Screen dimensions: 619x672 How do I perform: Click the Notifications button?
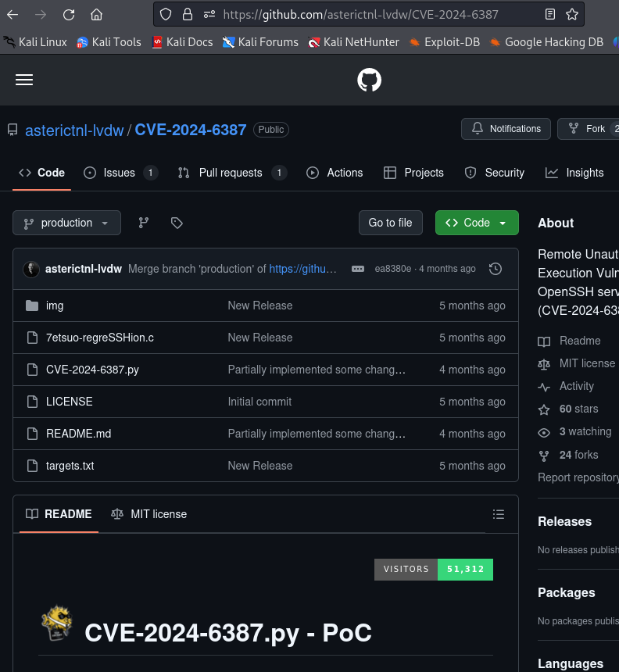click(x=506, y=129)
